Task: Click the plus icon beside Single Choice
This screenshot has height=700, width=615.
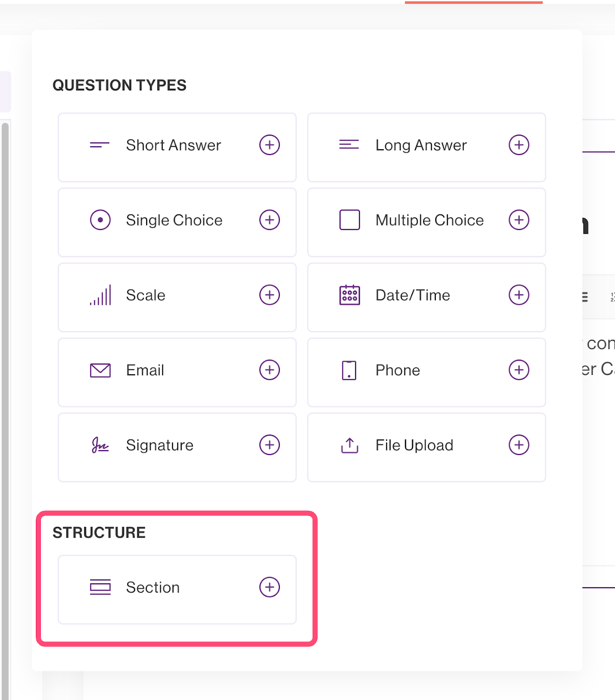Action: pyautogui.click(x=270, y=220)
